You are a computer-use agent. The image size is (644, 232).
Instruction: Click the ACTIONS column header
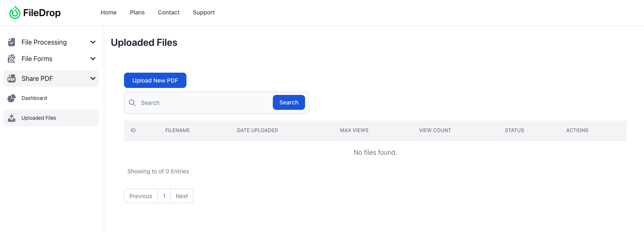(x=577, y=130)
